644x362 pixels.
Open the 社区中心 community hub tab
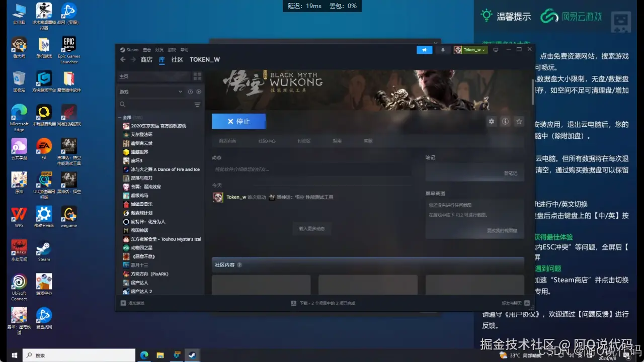267,141
